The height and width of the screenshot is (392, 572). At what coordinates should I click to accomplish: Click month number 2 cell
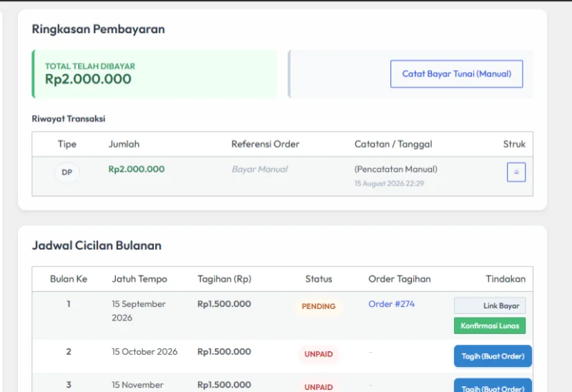coord(69,351)
